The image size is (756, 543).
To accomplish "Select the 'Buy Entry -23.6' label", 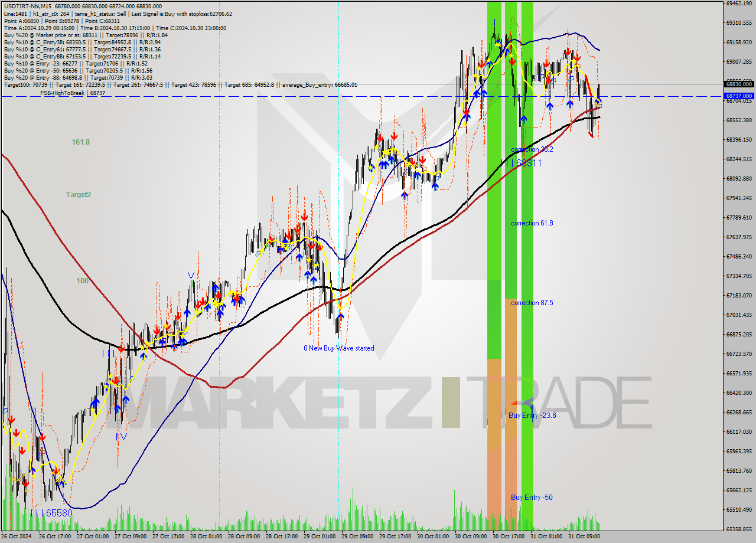I will coord(532,416).
